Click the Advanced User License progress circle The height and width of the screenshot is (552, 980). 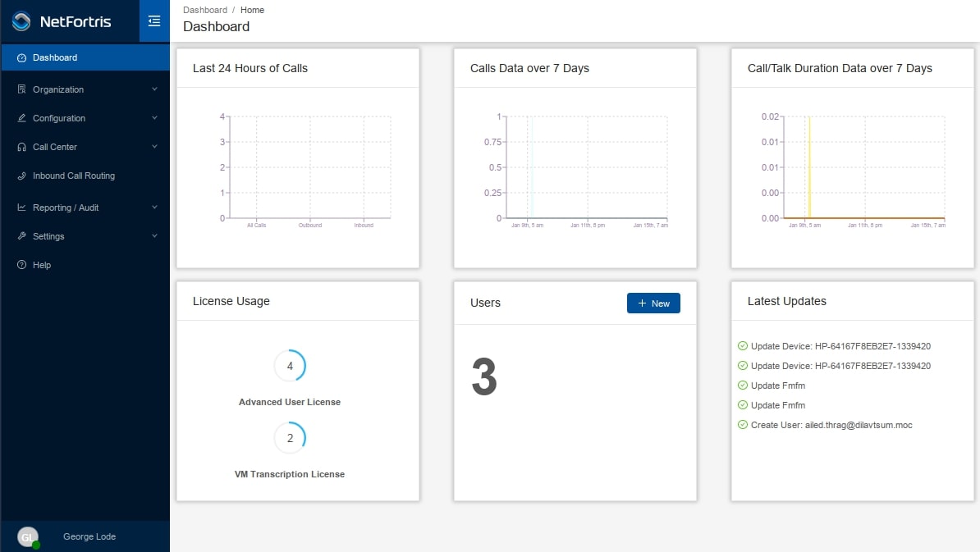(x=290, y=366)
